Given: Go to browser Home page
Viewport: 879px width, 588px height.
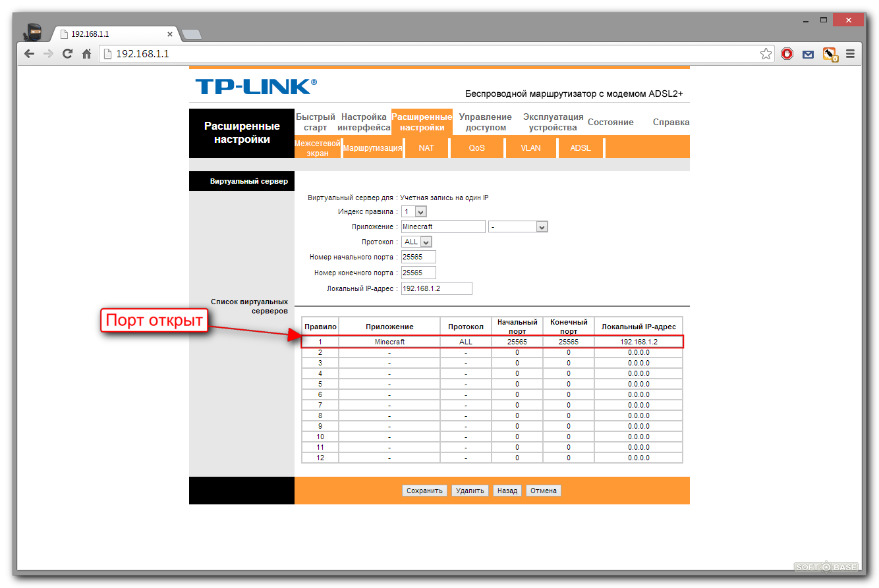Looking at the screenshot, I should (86, 54).
